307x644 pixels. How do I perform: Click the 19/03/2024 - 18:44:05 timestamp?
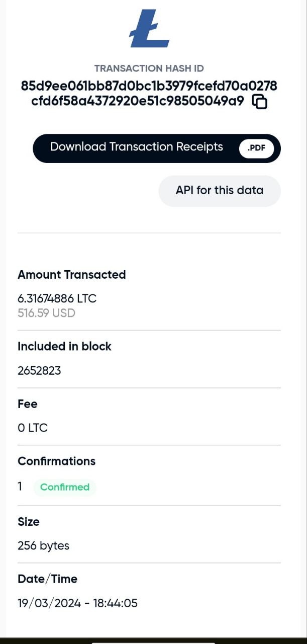77,603
